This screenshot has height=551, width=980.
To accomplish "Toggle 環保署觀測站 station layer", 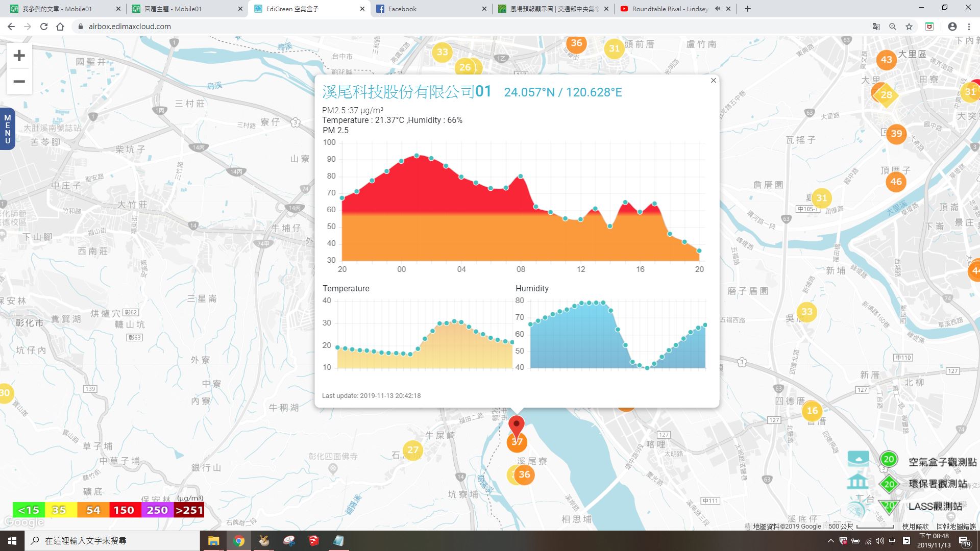I will coord(938,484).
